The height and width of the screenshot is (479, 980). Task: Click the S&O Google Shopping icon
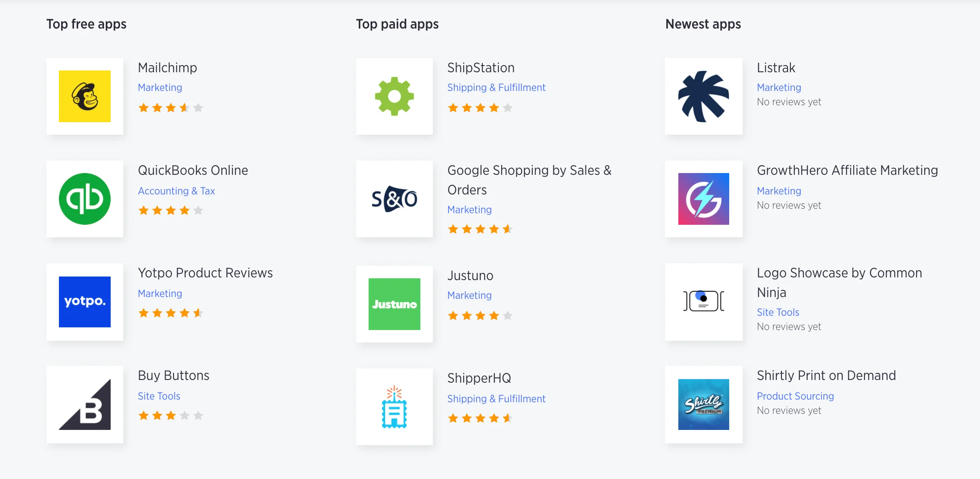click(394, 199)
